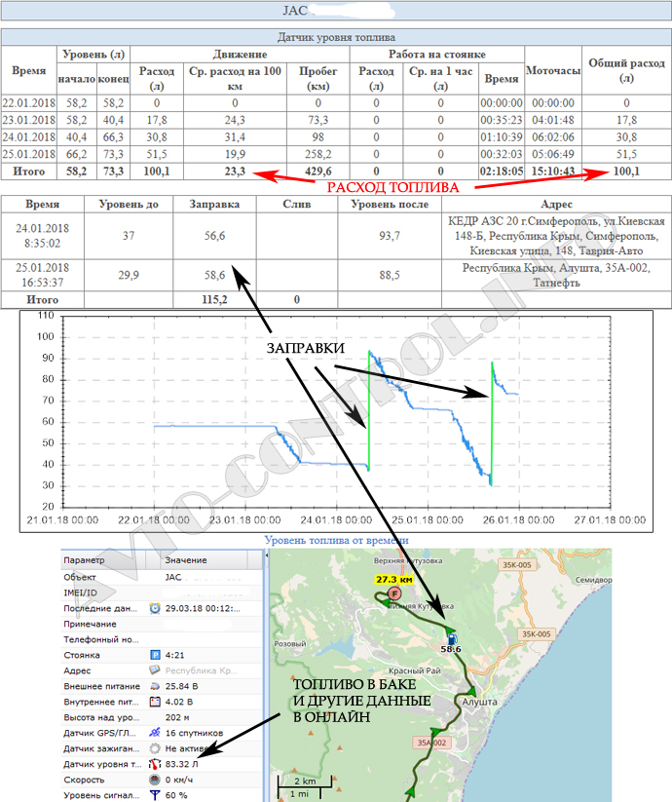Click the fuel level sensor icon by 83.32 Л

point(155,765)
